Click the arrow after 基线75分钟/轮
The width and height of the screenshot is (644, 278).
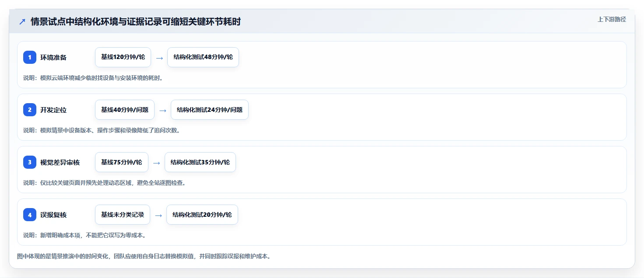coord(157,163)
